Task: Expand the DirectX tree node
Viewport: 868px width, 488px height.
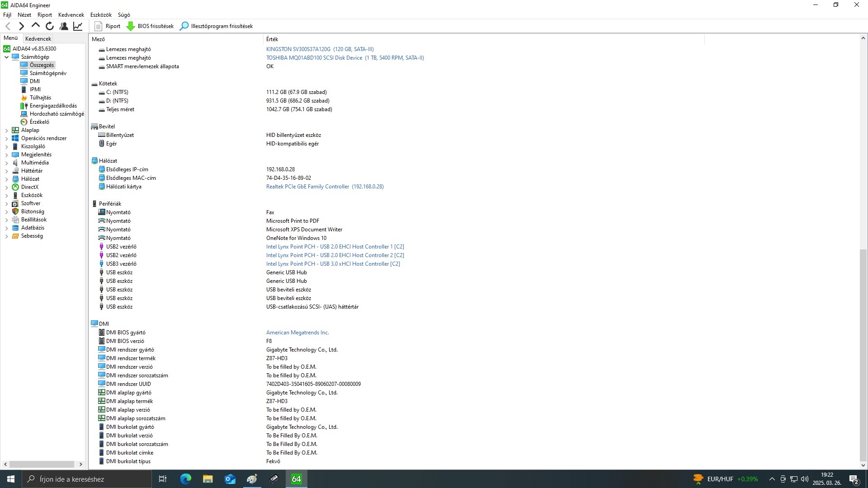Action: coord(6,187)
